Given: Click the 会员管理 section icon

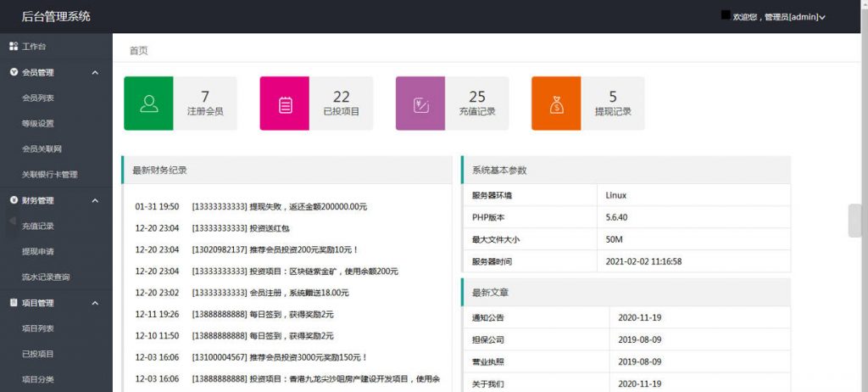Looking at the screenshot, I should (x=14, y=72).
